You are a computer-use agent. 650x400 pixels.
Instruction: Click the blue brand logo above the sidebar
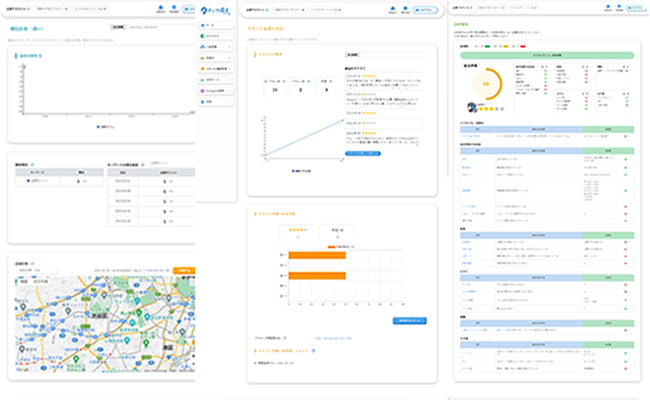coord(215,11)
